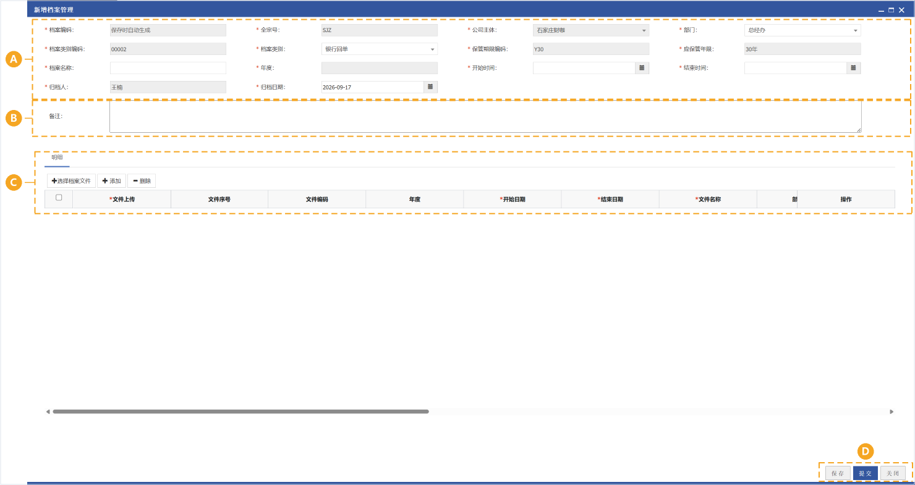Click the 新增档案管理 window title

point(54,10)
